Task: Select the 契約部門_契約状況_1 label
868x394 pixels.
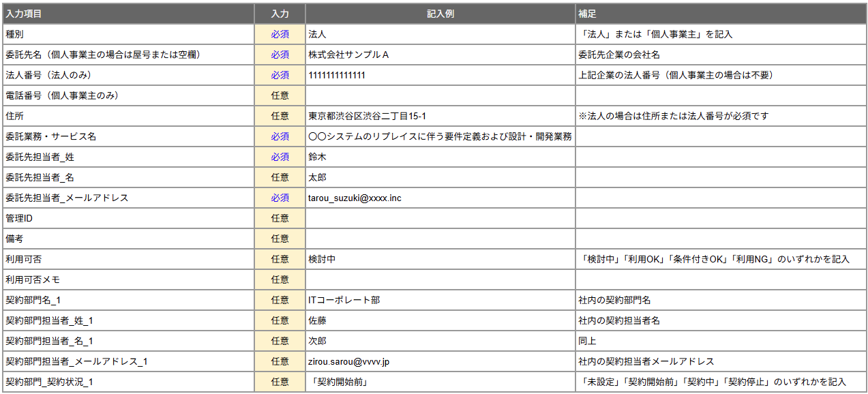Action: (49, 382)
